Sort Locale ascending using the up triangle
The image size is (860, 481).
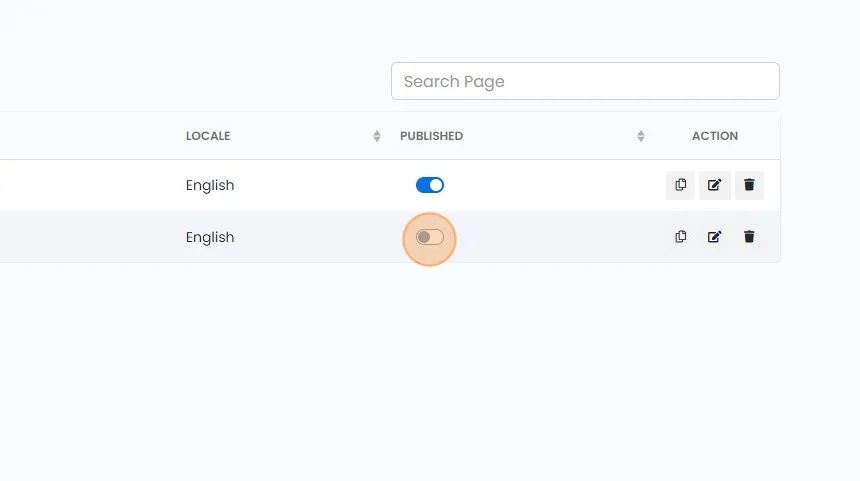[x=377, y=133]
